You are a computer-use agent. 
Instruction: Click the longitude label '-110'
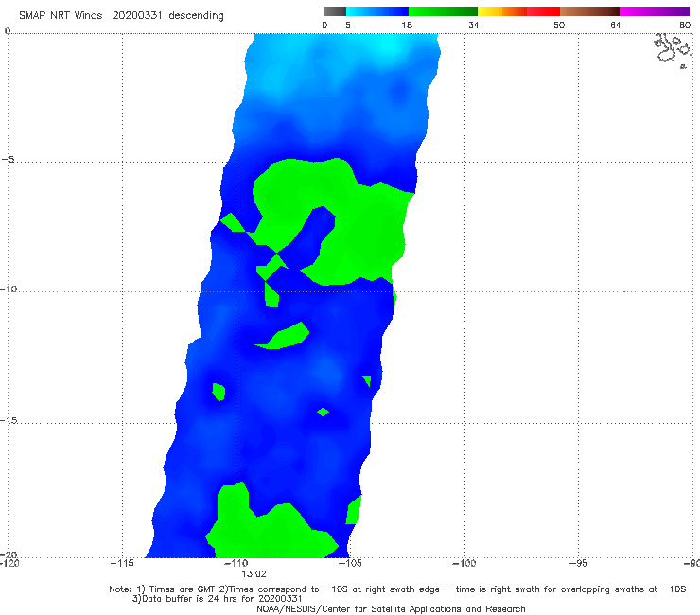(236, 563)
